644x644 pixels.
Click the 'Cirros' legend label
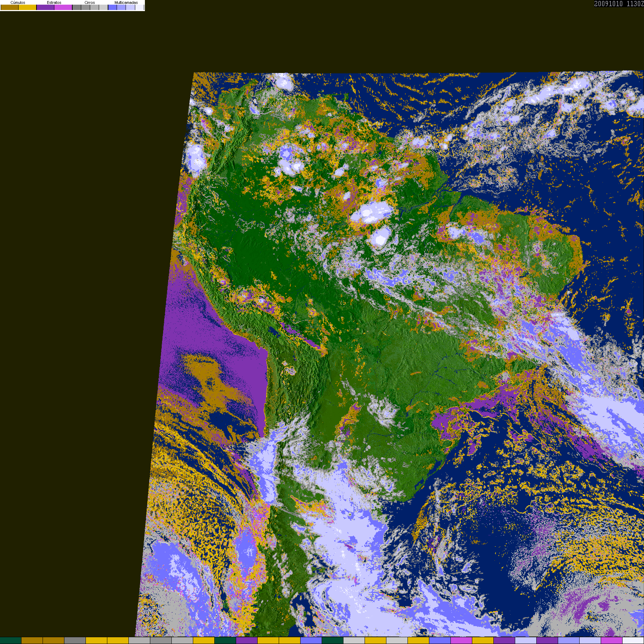pyautogui.click(x=90, y=3)
